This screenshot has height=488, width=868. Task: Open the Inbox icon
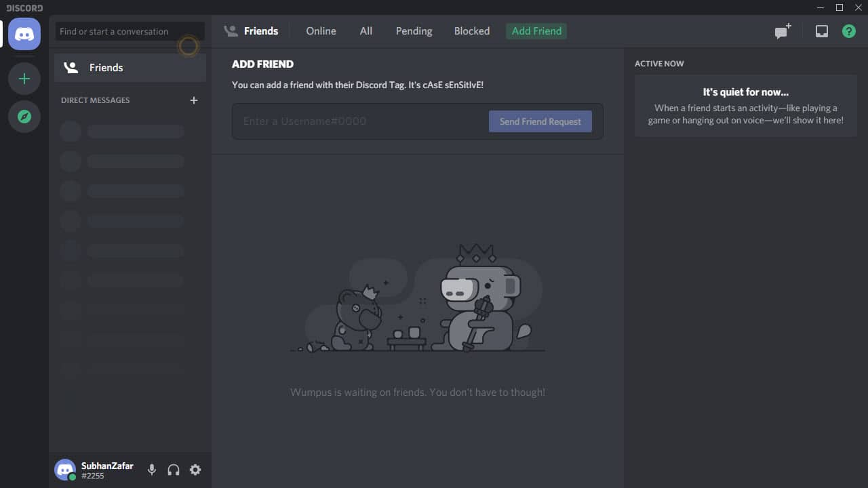coord(821,30)
